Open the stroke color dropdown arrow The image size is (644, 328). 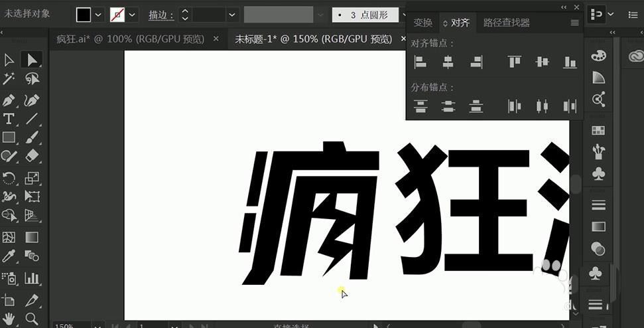tap(132, 15)
